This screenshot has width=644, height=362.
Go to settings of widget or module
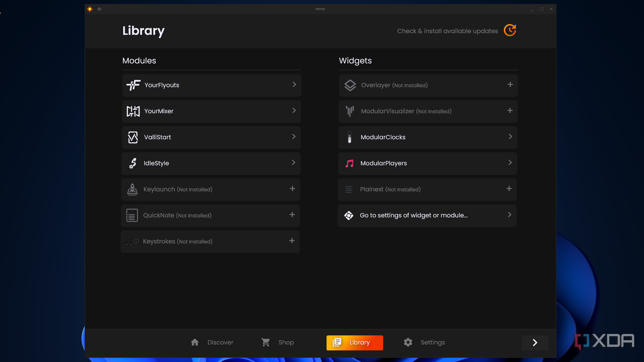[x=413, y=215]
